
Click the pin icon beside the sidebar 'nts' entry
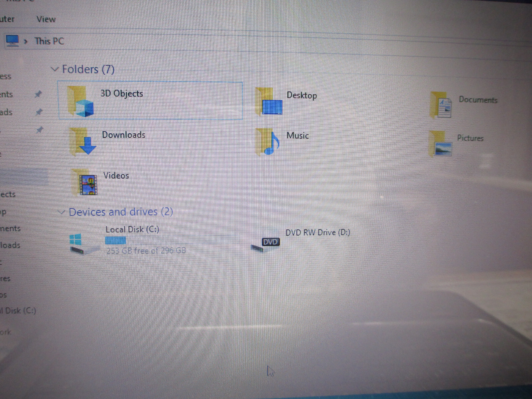[x=39, y=94]
